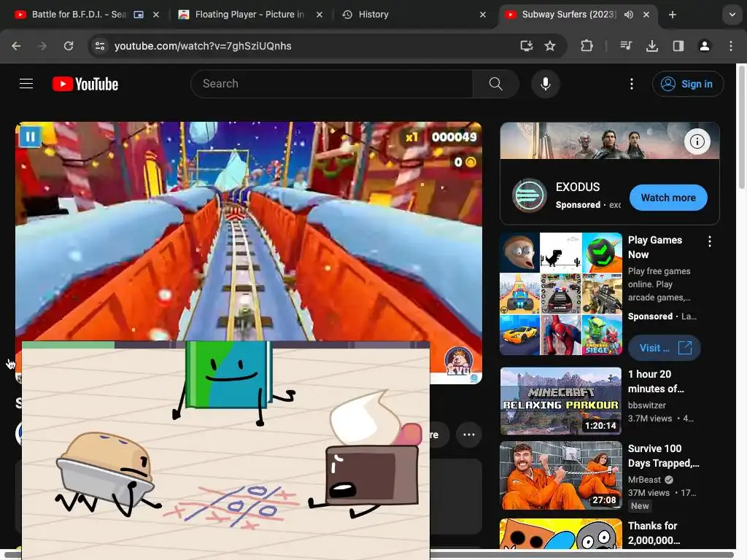The image size is (747, 560).
Task: Click Watch more on EXODUS ad
Action: point(668,198)
